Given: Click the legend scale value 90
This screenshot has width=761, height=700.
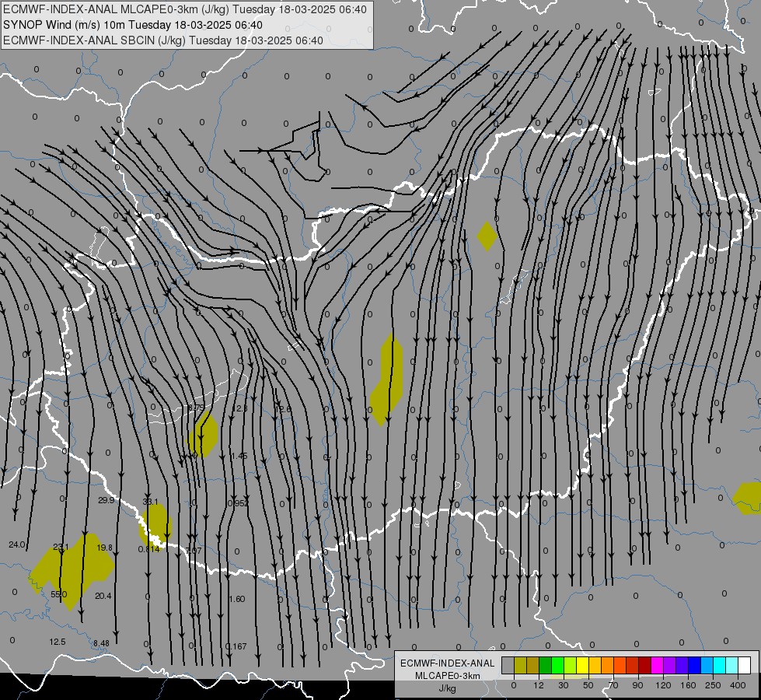Looking at the screenshot, I should click(x=637, y=685).
